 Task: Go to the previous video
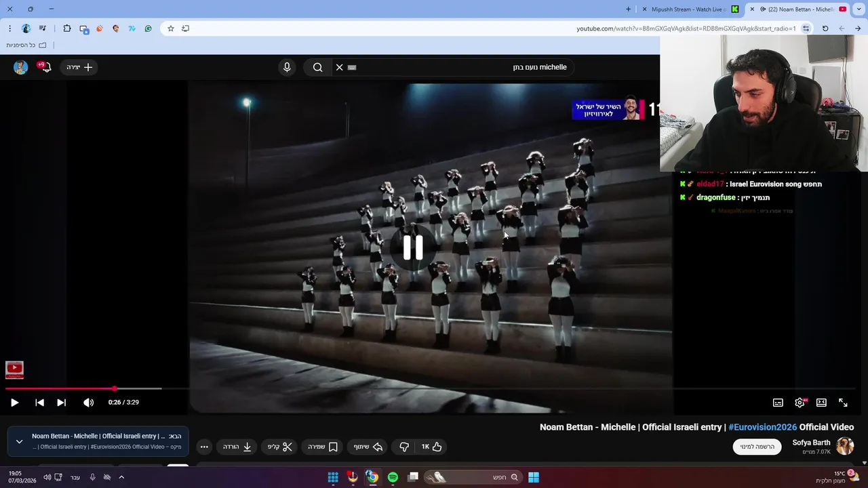coord(39,403)
